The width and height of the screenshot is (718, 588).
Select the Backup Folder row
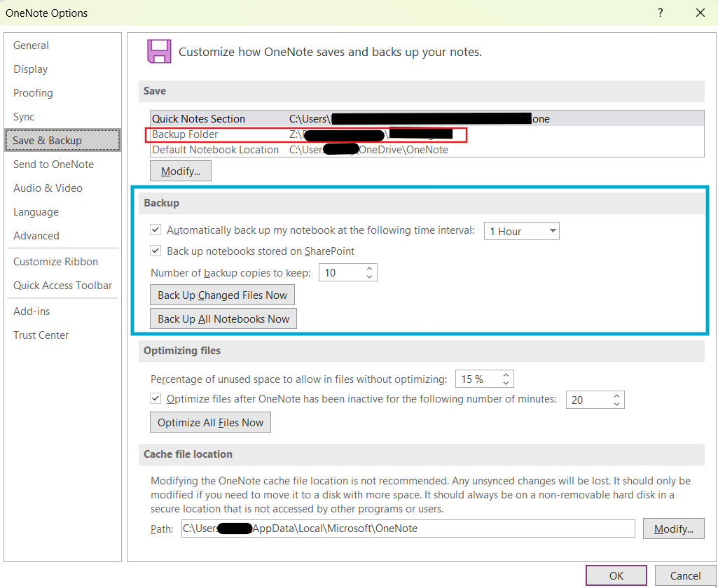pyautogui.click(x=427, y=134)
